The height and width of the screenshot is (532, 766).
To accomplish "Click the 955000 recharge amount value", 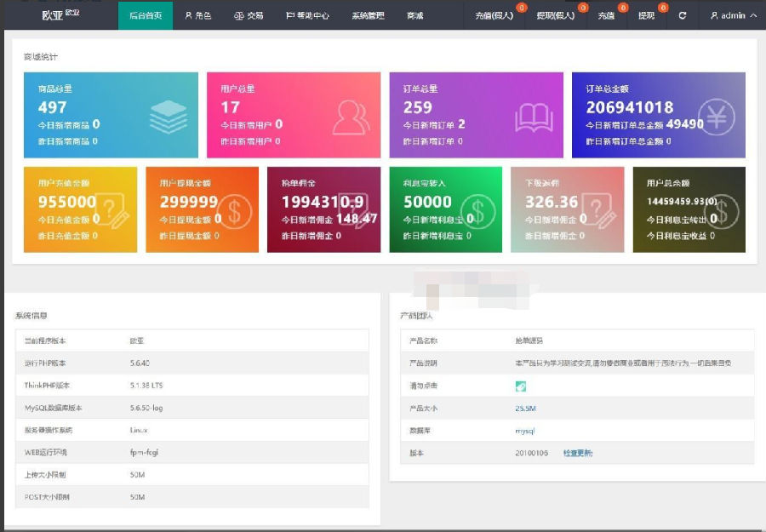I will 67,201.
